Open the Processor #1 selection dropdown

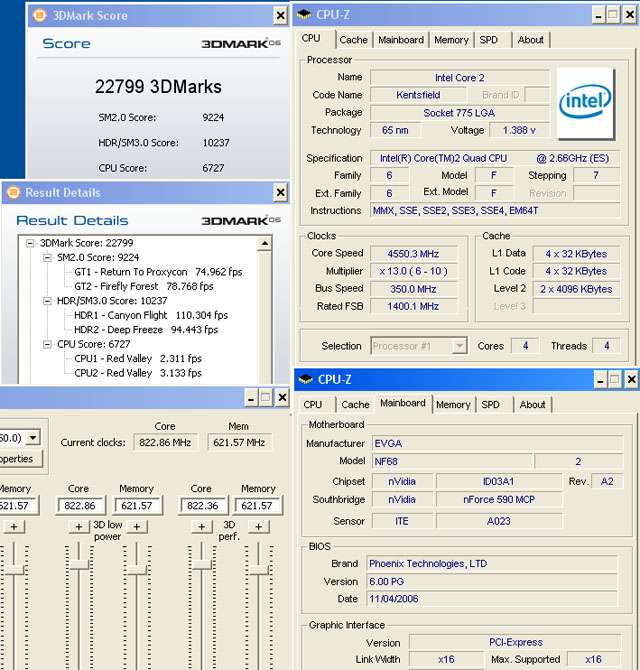coord(459,346)
